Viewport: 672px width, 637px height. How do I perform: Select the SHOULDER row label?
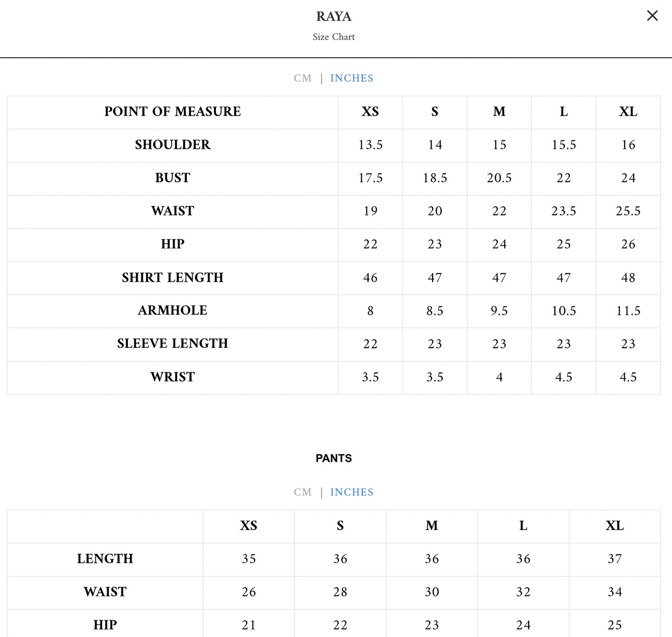click(x=173, y=145)
